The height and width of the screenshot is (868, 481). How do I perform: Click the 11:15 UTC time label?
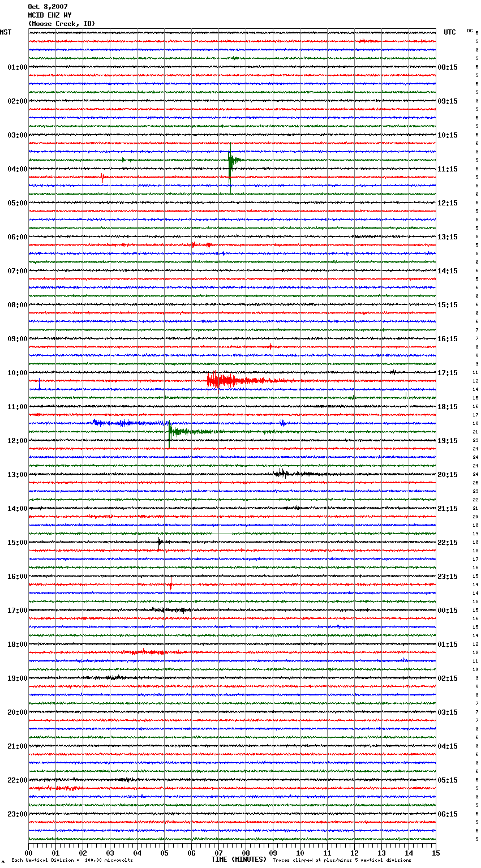[x=448, y=169]
